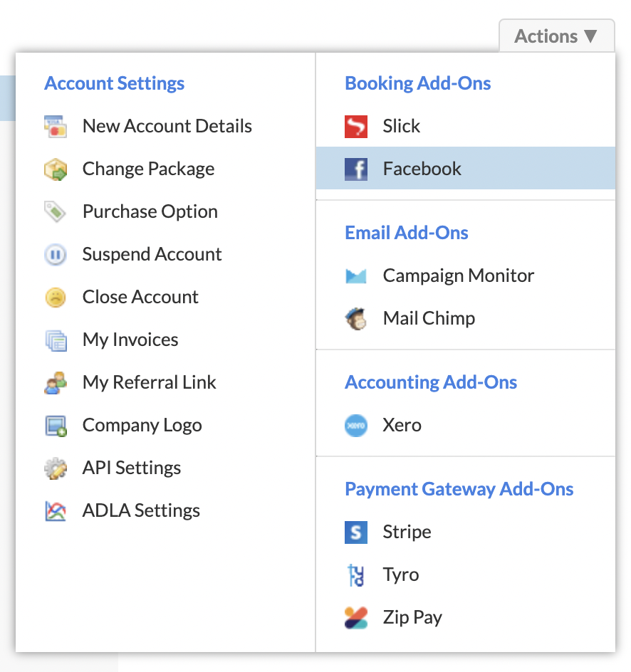Screen dimensions: 631x672
Task: Choose the highlighted Facebook add-on
Action: point(466,169)
